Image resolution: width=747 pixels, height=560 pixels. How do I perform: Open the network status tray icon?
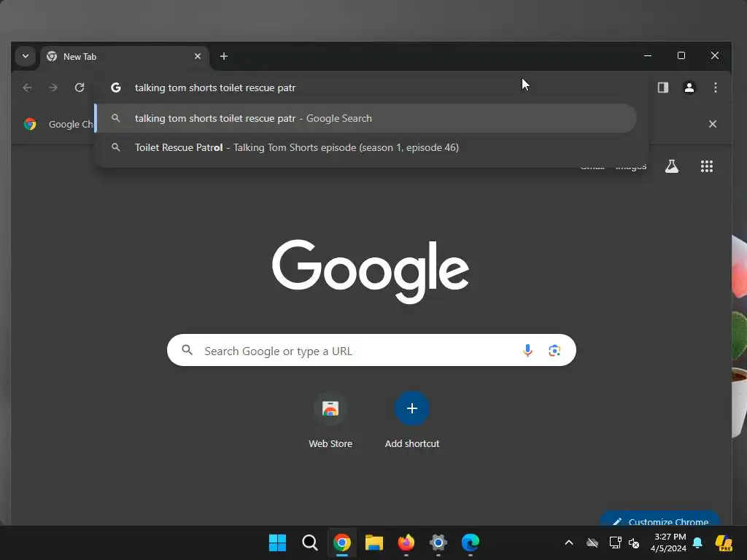click(x=615, y=542)
